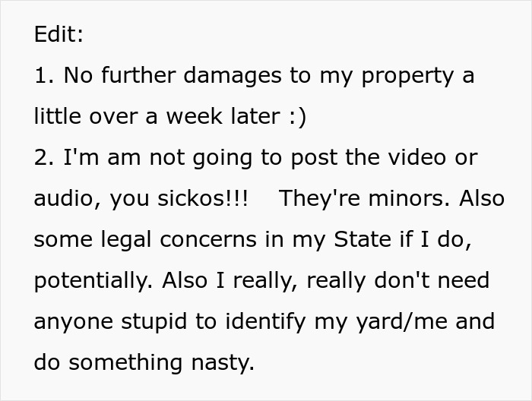The height and width of the screenshot is (401, 532).
Task: Click the number "2." list marker
Action: pyautogui.click(x=45, y=158)
